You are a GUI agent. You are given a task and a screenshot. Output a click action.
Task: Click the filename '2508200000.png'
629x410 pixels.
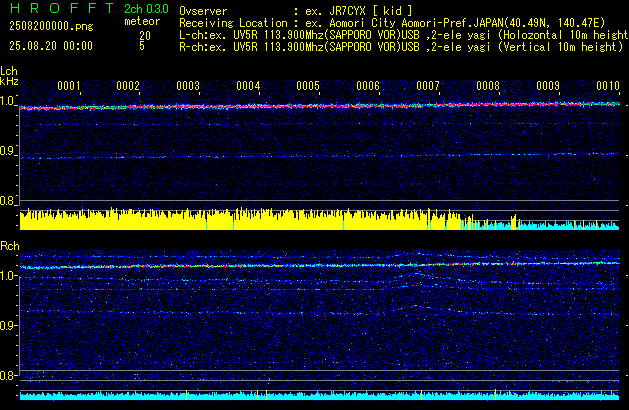click(x=51, y=26)
